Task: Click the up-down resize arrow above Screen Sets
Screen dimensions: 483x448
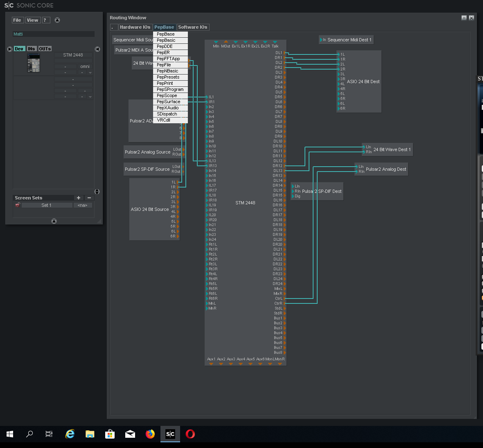Action: click(x=97, y=192)
